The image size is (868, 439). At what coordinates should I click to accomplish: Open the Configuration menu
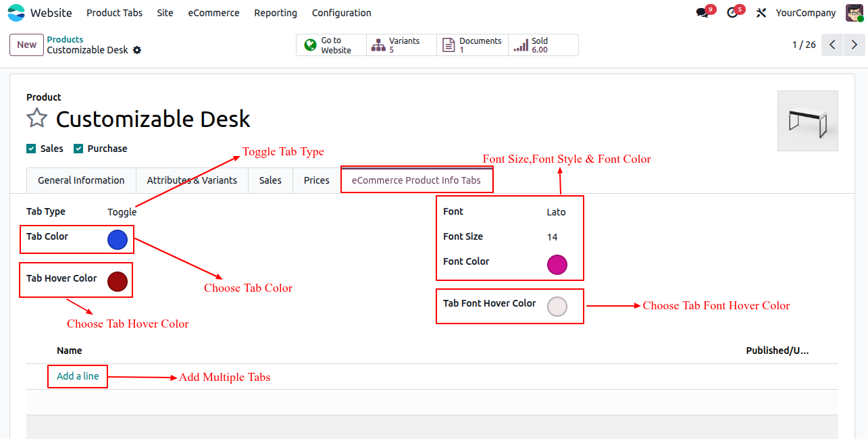(x=341, y=13)
